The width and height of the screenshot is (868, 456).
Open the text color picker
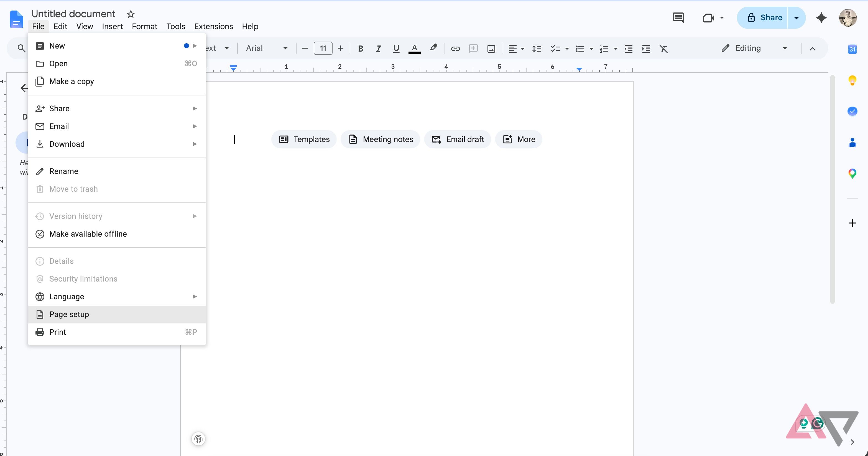point(414,49)
